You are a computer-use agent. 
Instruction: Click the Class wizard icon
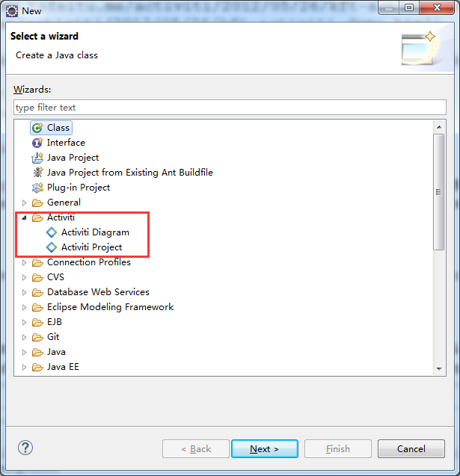coord(37,128)
